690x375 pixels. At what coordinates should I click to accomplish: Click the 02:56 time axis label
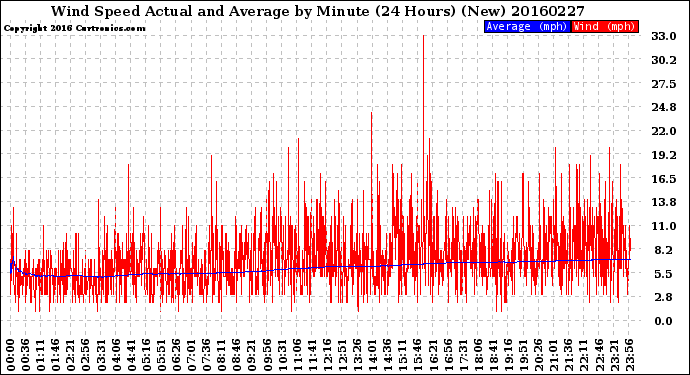(86, 355)
